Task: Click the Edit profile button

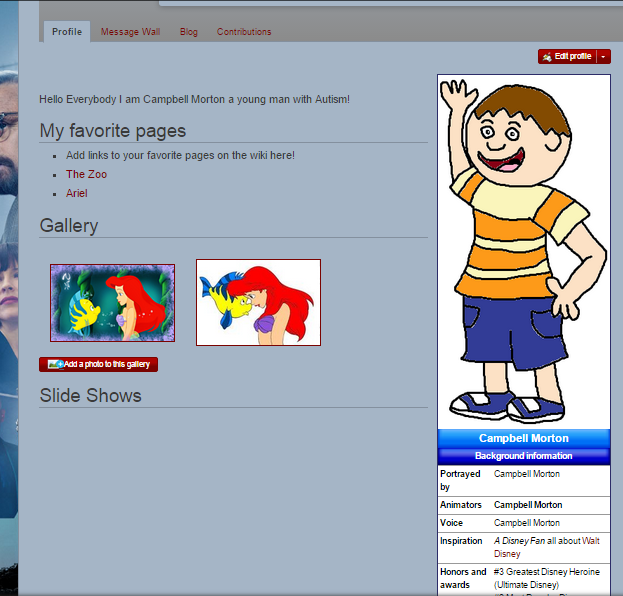Action: pos(567,56)
